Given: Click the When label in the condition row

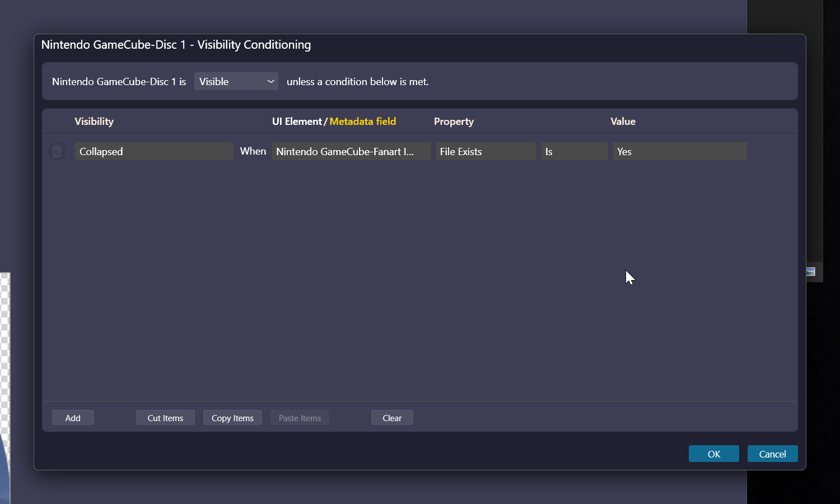Looking at the screenshot, I should tap(253, 151).
